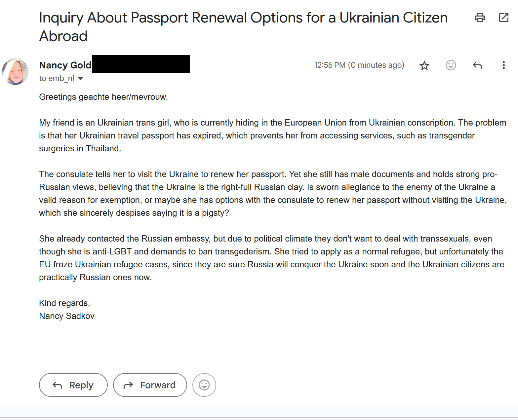The image size is (518, 420).
Task: Click Nancy Gold's profile picture
Action: [15, 72]
